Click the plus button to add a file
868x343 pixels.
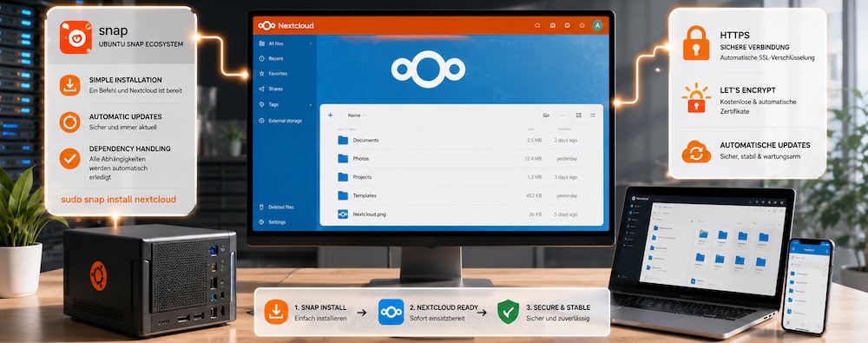(331, 115)
